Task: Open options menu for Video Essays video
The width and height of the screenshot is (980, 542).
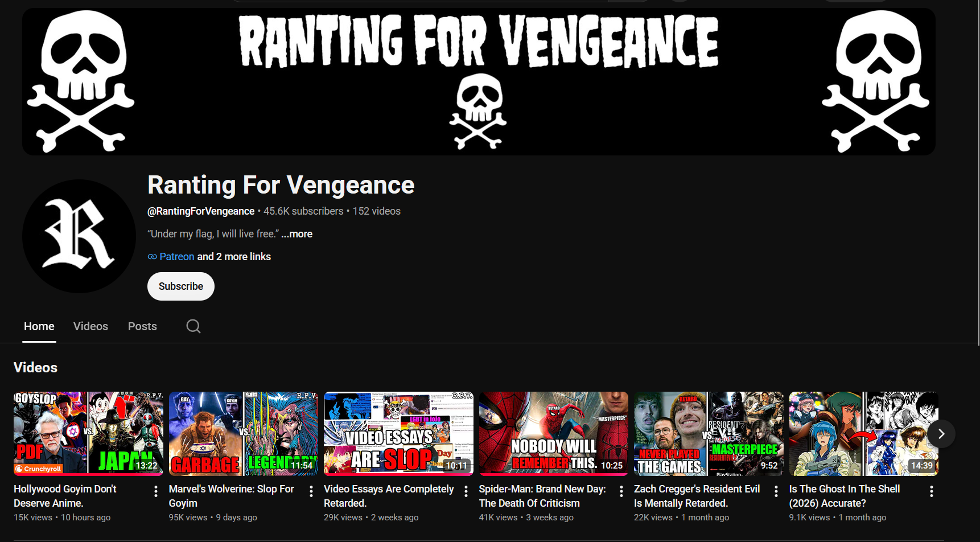Action: coord(466,491)
